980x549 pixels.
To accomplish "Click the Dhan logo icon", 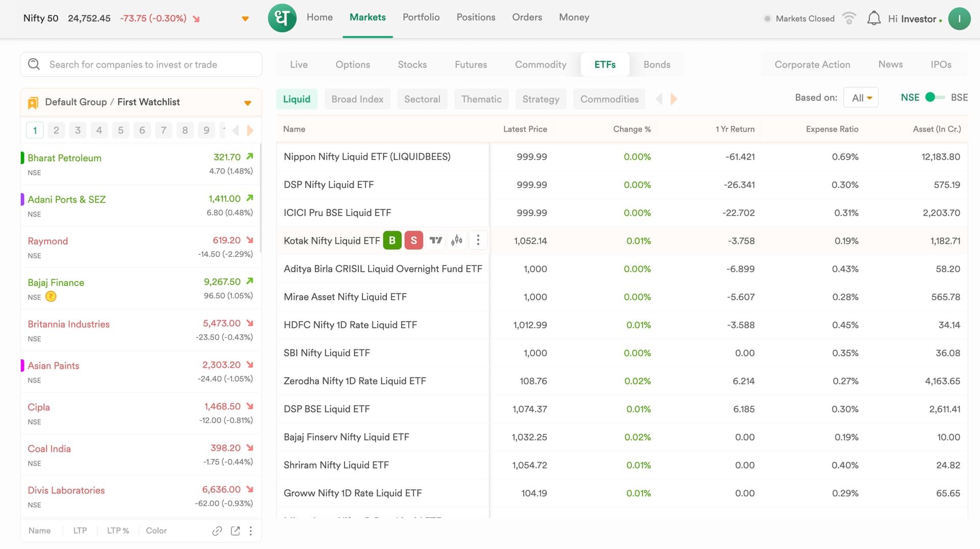I will 282,18.
